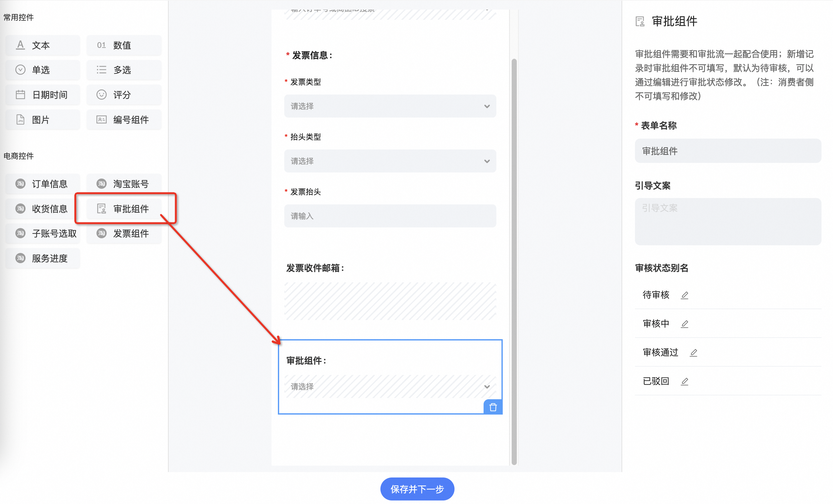Screen dimensions: 833x504
Task: Open the 发票类型 dropdown
Action: pyautogui.click(x=390, y=106)
